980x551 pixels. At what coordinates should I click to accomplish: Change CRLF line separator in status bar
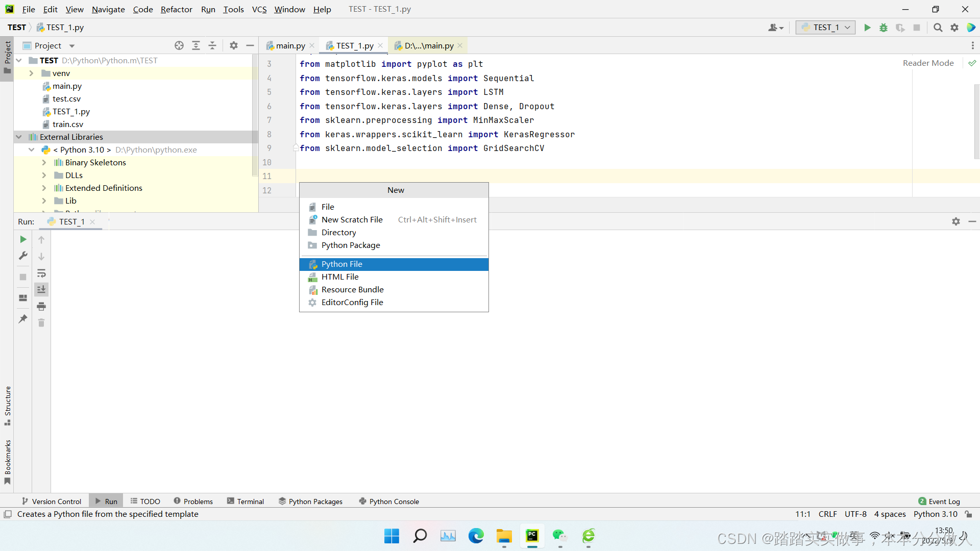click(x=827, y=514)
